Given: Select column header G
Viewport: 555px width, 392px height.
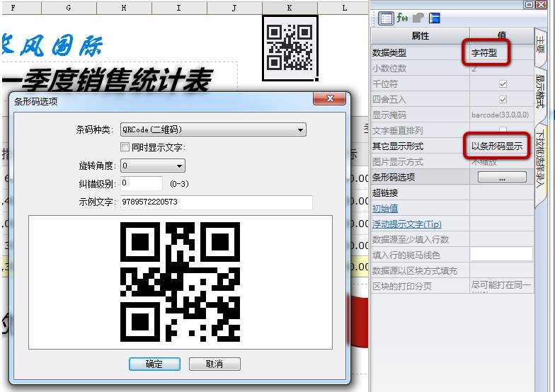Looking at the screenshot, I should [69, 7].
